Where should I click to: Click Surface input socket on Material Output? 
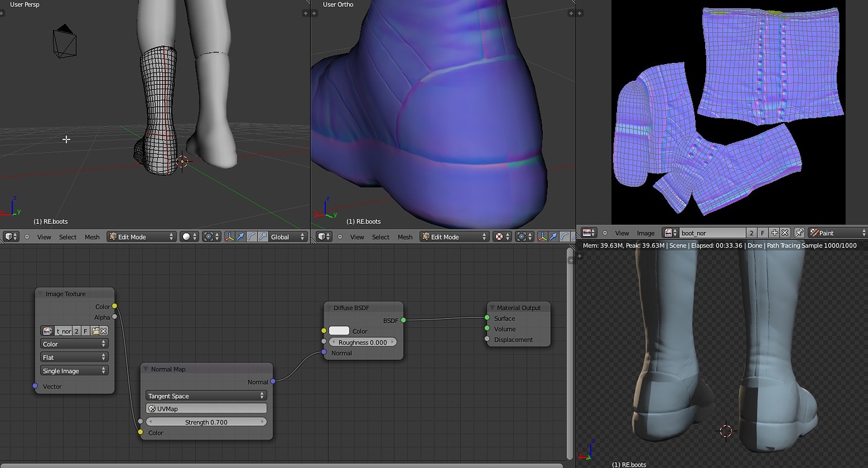tap(487, 318)
